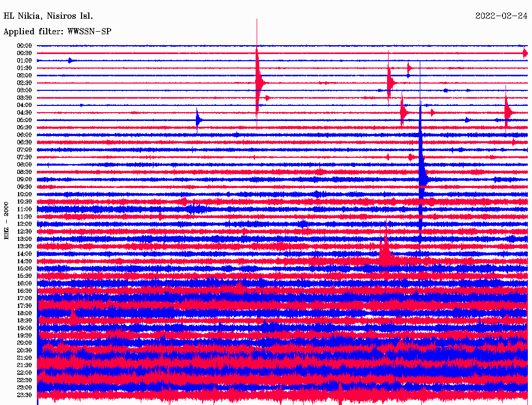
Task: Click the 04:00 time label
Action: click(x=24, y=105)
